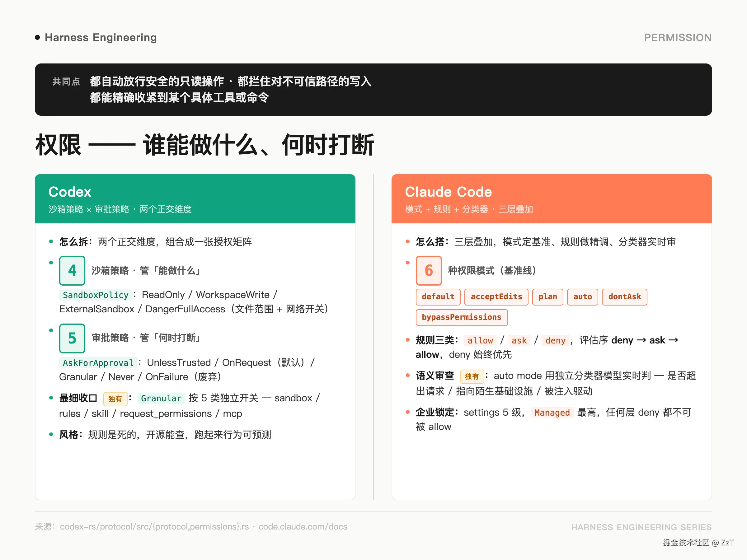The image size is (747, 560).
Task: Click the banner line "都能精确收紧到某个具体工具或命令"
Action: (179, 98)
